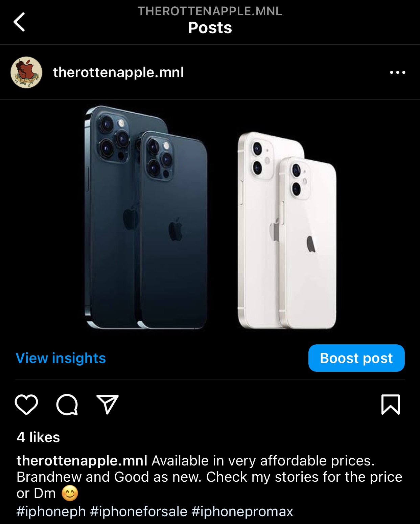Save post with bookmark icon
The height and width of the screenshot is (524, 420).
point(391,404)
